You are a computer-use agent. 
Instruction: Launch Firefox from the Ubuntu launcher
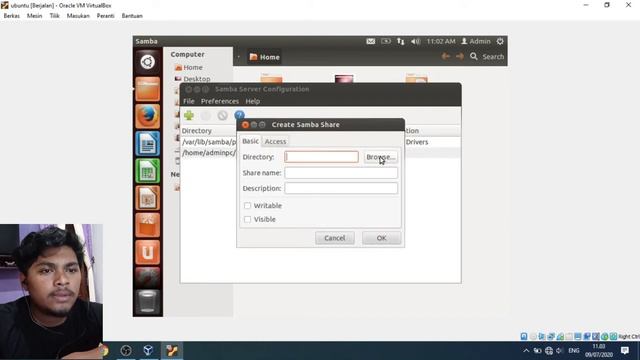[x=147, y=116]
